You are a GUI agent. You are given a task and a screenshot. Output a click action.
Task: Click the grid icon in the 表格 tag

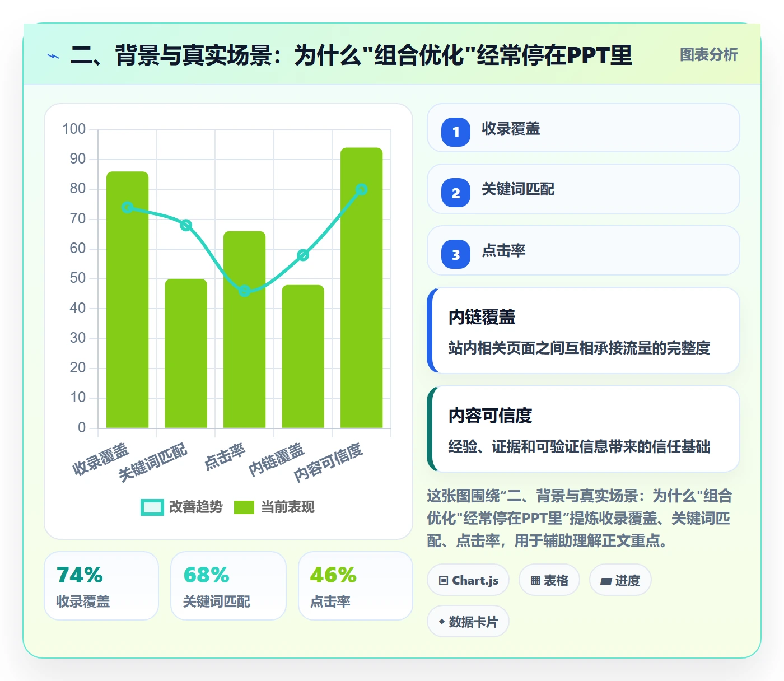click(535, 580)
